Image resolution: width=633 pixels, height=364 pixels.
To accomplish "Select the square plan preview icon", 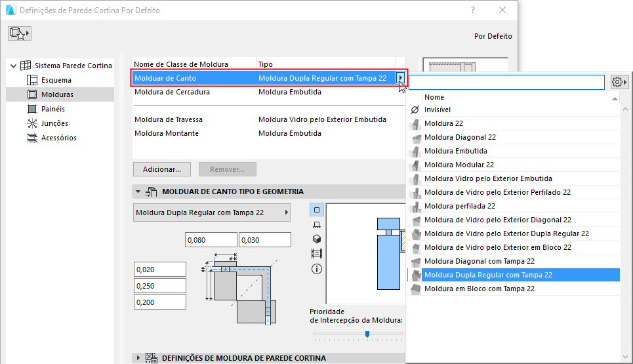I will tap(317, 210).
